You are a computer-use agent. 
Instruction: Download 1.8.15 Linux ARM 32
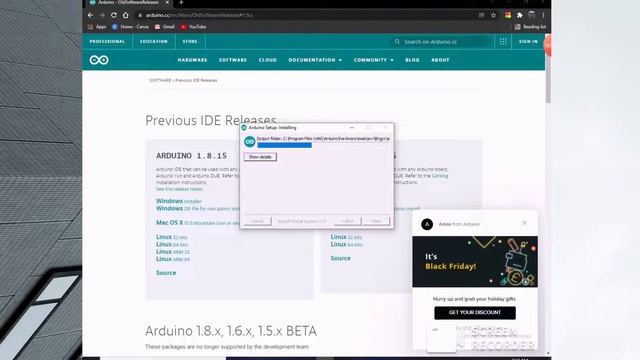(173, 252)
